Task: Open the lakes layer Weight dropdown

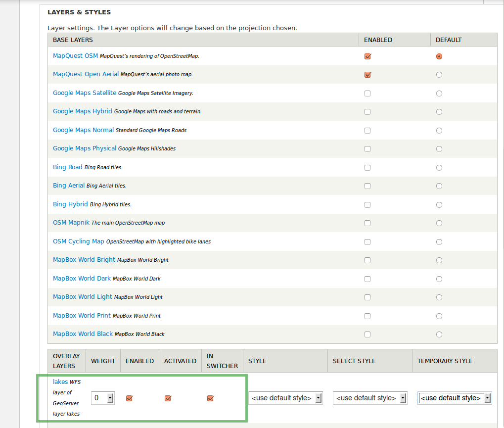Action: click(x=103, y=398)
